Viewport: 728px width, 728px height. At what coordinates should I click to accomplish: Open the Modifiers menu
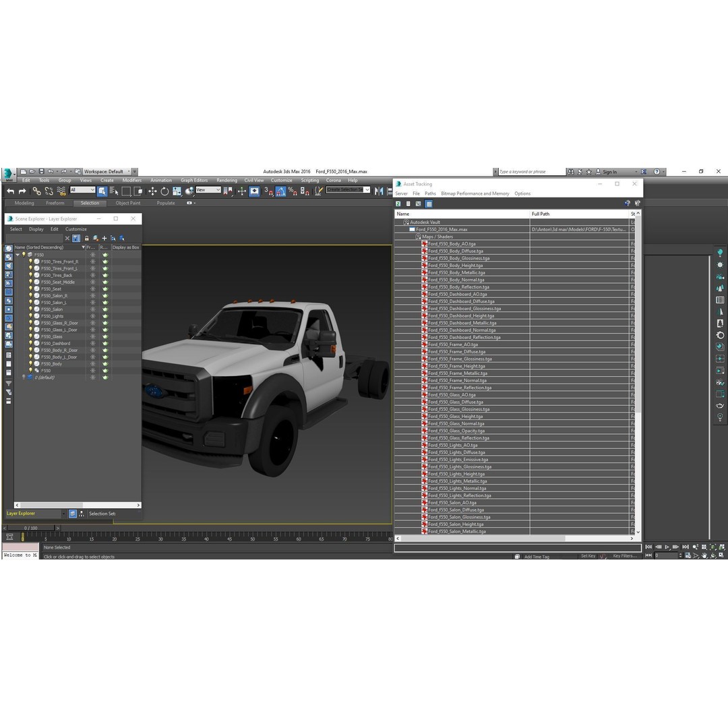click(132, 180)
